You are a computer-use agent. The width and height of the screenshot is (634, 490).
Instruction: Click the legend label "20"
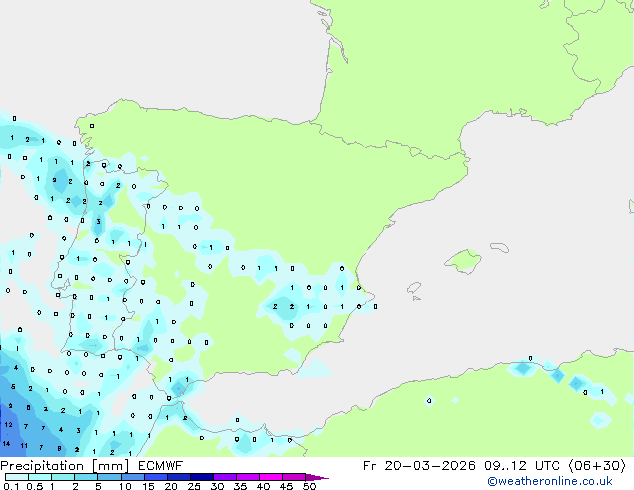pos(171,486)
